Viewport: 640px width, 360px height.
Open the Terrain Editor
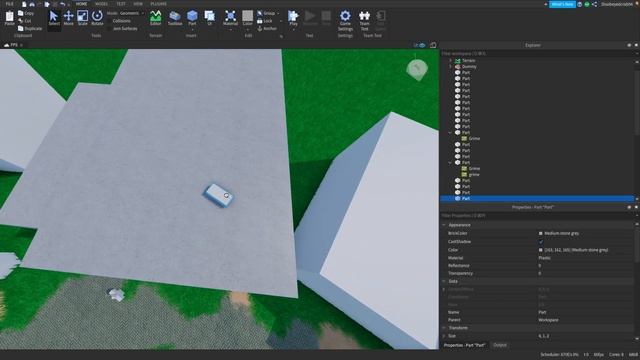[x=156, y=18]
